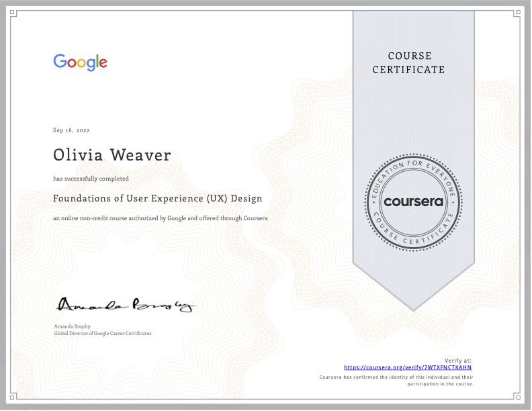Viewport: 532px width, 411px height.
Task: Select the recipient name Olivia Weaver
Action: pyautogui.click(x=112, y=155)
